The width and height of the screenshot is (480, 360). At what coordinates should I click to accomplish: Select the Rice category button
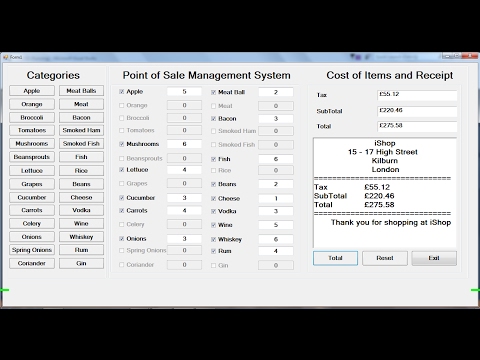[81, 170]
